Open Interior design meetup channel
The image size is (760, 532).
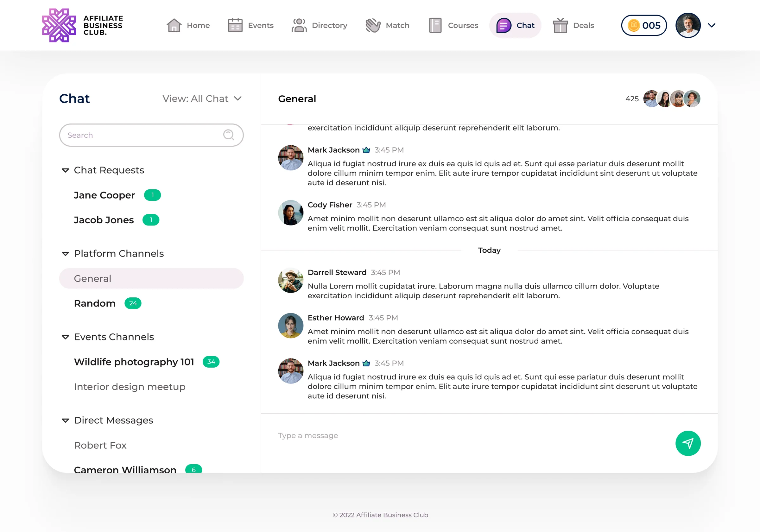pos(130,387)
